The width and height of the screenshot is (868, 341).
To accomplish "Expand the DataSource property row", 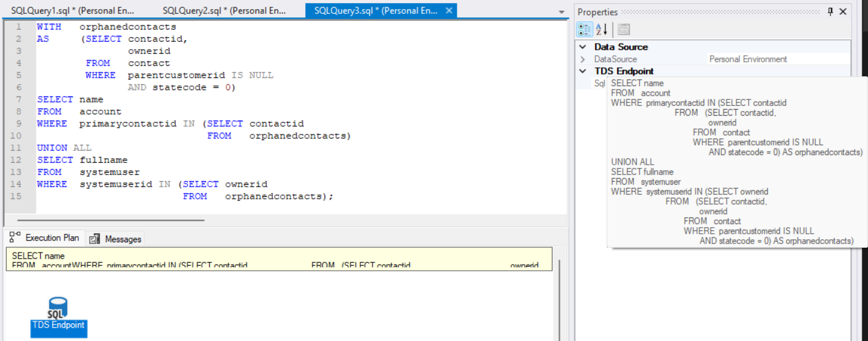I will [583, 59].
